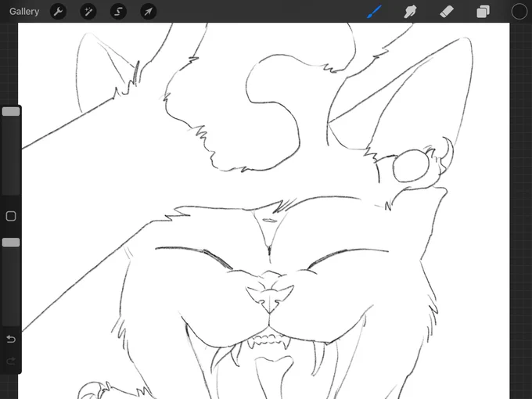Open the black color swatch picker
The width and height of the screenshot is (532, 399).
tap(519, 12)
